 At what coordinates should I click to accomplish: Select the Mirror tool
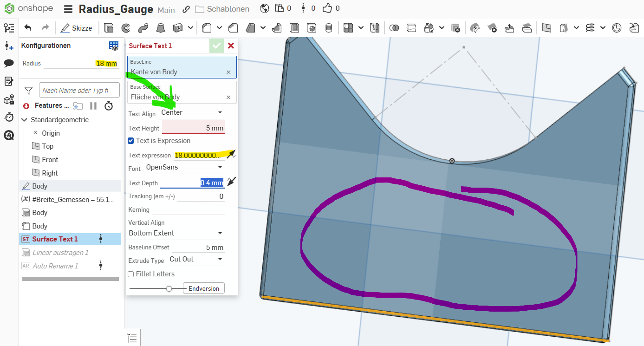(x=375, y=28)
